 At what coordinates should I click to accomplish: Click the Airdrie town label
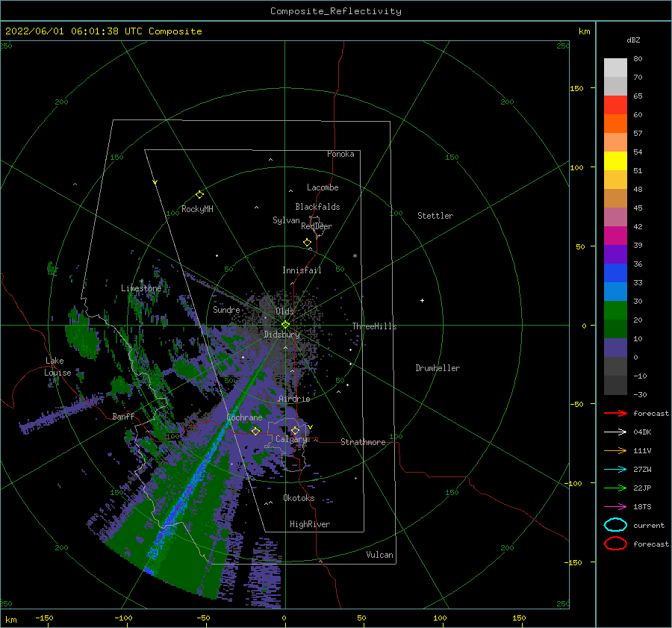coord(294,399)
